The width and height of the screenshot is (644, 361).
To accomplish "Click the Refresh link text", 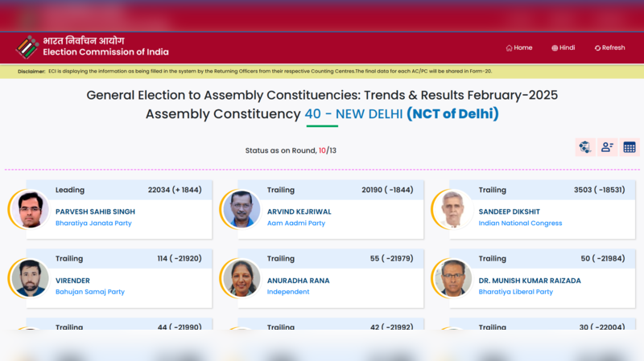I will 613,48.
